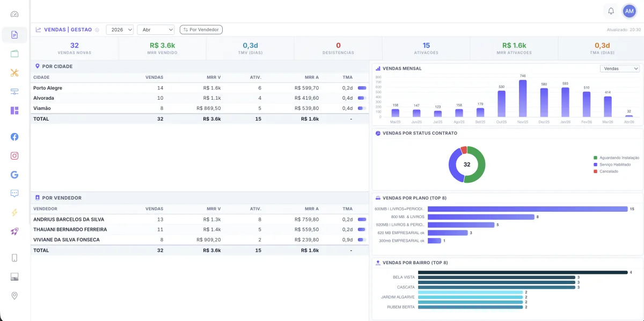Open the Facebook sidebar icon

[x=14, y=137]
